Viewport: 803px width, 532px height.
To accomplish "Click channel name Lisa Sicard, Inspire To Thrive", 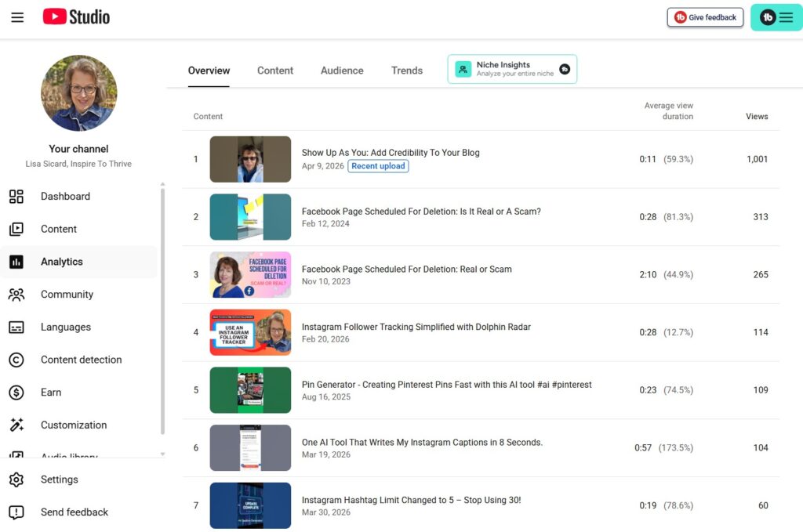I will [79, 164].
